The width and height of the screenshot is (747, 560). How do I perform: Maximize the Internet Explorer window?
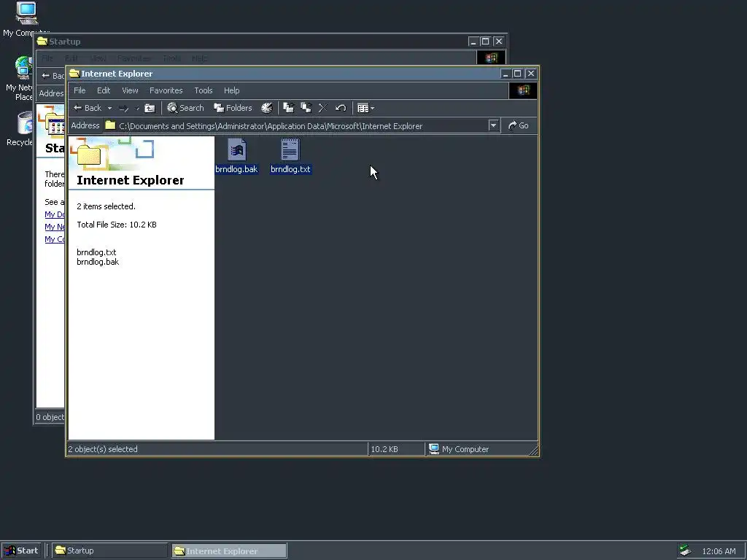517,74
